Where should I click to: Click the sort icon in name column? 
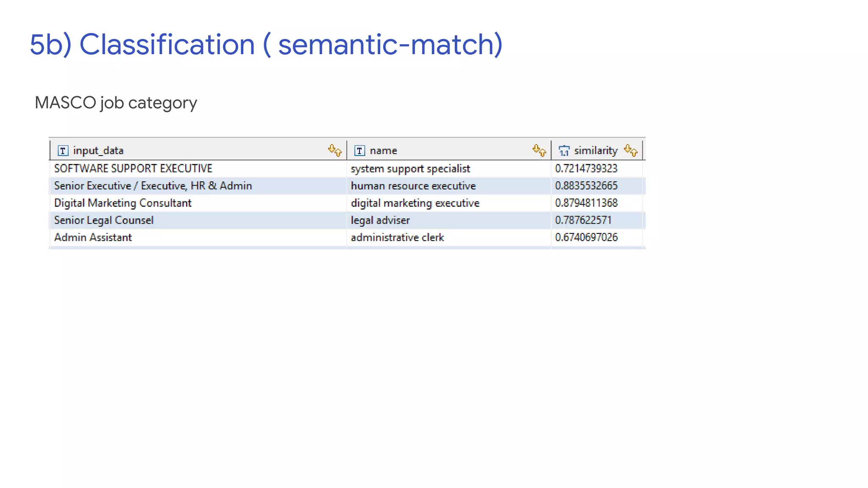pyautogui.click(x=539, y=150)
